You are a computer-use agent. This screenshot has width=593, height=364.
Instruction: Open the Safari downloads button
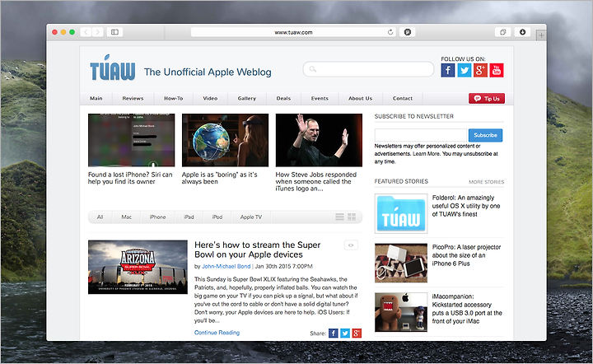[522, 32]
